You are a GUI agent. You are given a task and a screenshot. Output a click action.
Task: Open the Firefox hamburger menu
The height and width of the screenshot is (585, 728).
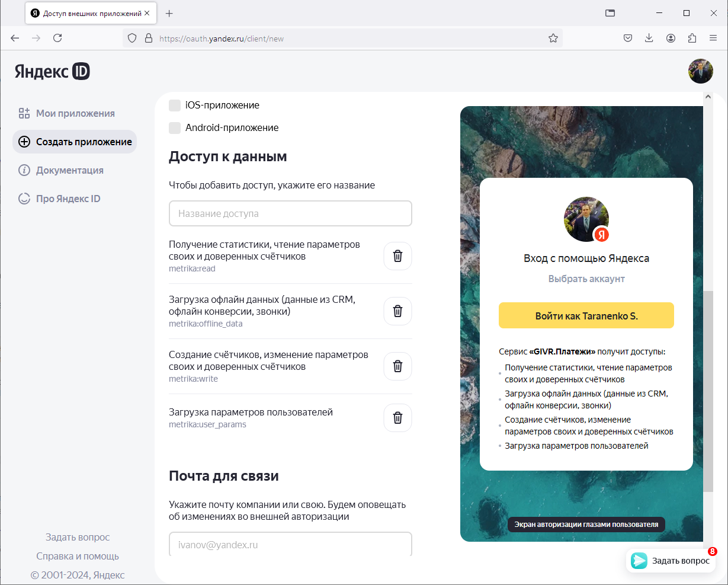tap(713, 38)
